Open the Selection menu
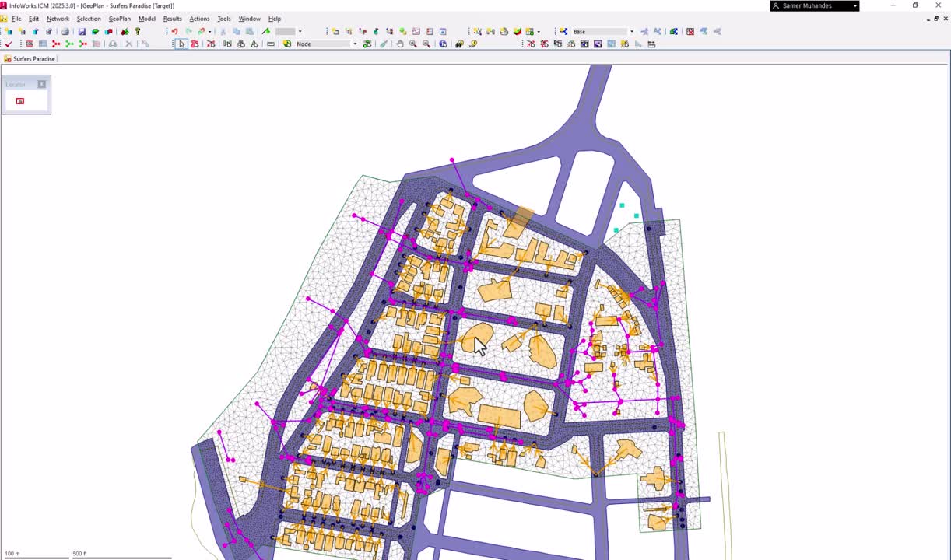The width and height of the screenshot is (951, 560). 89,19
